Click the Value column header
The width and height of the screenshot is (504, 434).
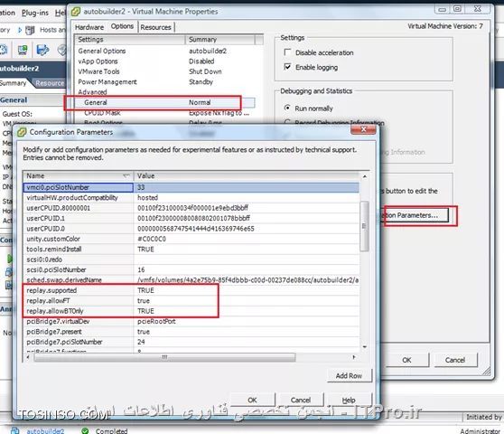click(x=247, y=175)
